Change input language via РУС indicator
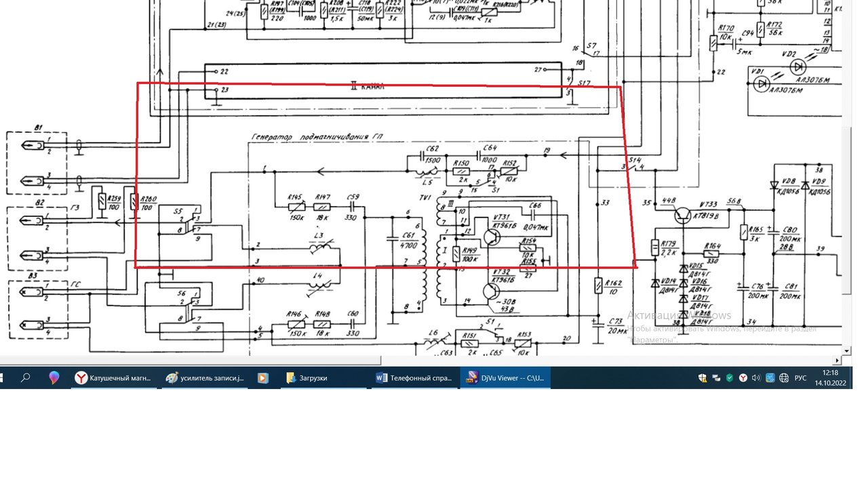The height and width of the screenshot is (488, 868). click(x=801, y=378)
